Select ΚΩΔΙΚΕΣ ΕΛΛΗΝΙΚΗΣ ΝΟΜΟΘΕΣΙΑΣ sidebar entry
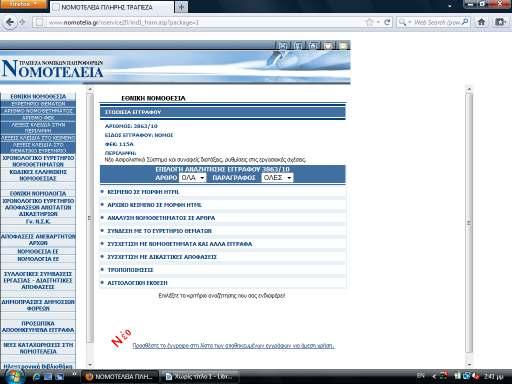Image resolution: width=512 pixels, height=384 pixels. click(x=38, y=175)
